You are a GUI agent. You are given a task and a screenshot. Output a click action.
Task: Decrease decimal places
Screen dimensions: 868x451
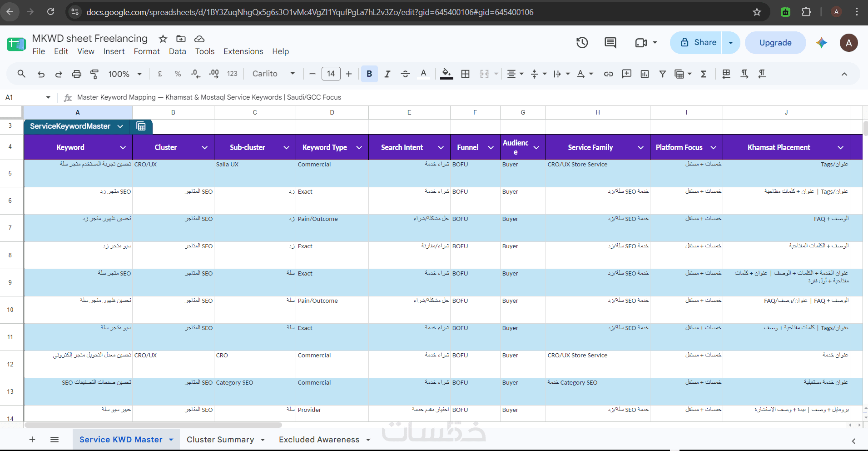196,74
